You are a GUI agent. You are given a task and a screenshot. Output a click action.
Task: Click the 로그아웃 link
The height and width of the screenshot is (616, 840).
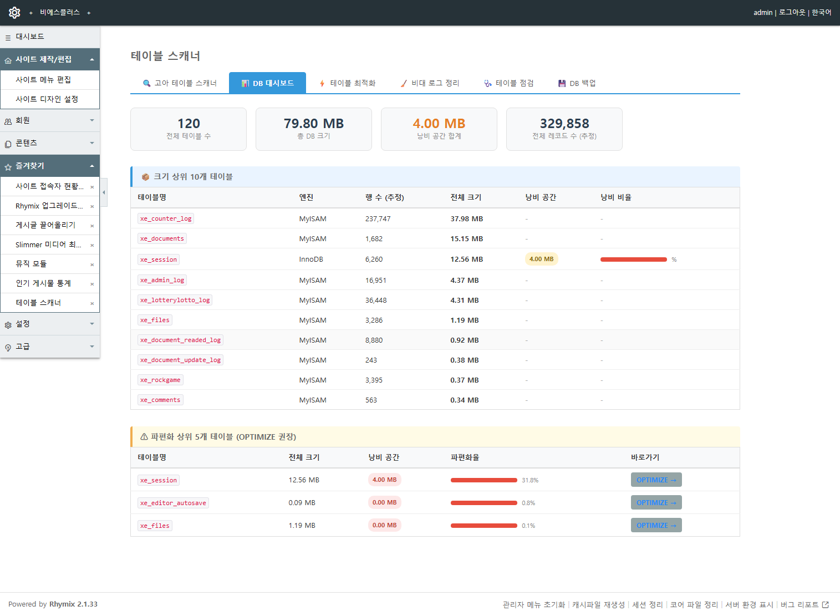point(792,12)
